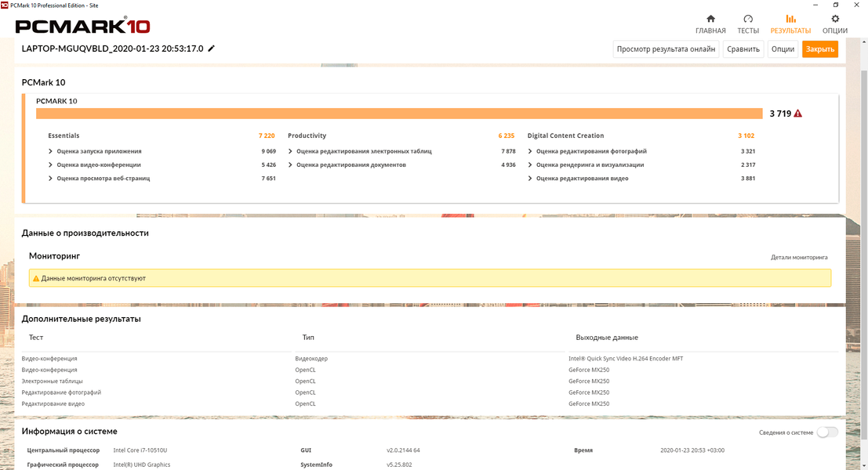Click PCMark 10 logo

pos(82,26)
